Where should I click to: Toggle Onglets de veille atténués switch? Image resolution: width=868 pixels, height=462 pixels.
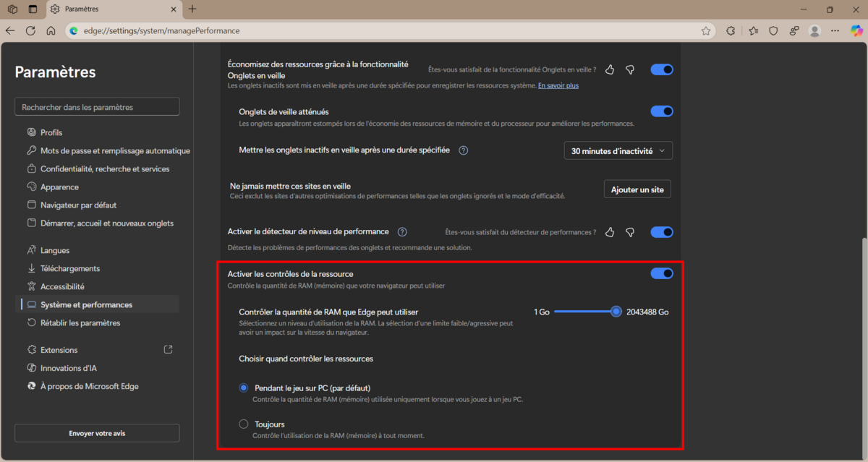coord(662,111)
